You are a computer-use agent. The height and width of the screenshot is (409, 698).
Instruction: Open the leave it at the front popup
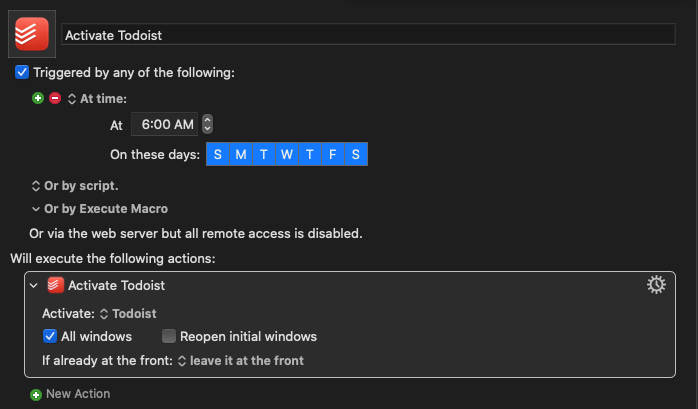(241, 360)
